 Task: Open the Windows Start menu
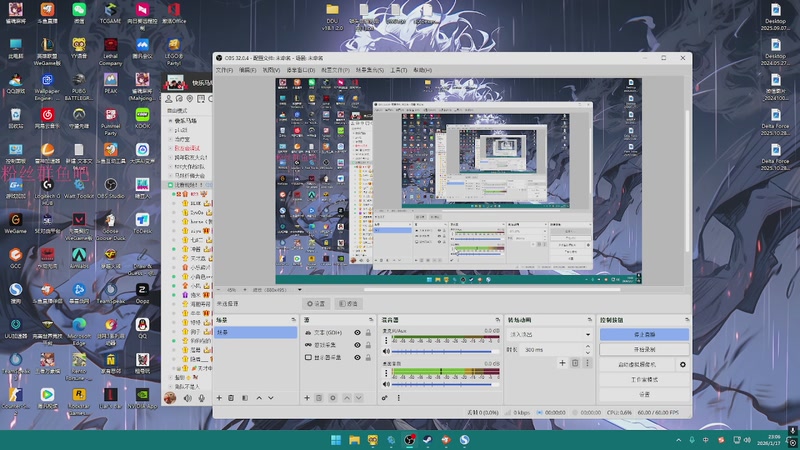(x=336, y=440)
